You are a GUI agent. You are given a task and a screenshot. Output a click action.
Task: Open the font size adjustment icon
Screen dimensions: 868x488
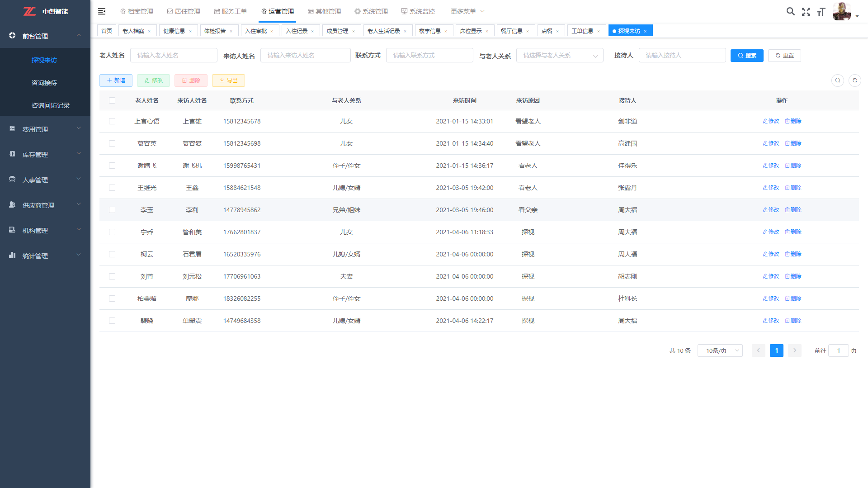tap(821, 12)
